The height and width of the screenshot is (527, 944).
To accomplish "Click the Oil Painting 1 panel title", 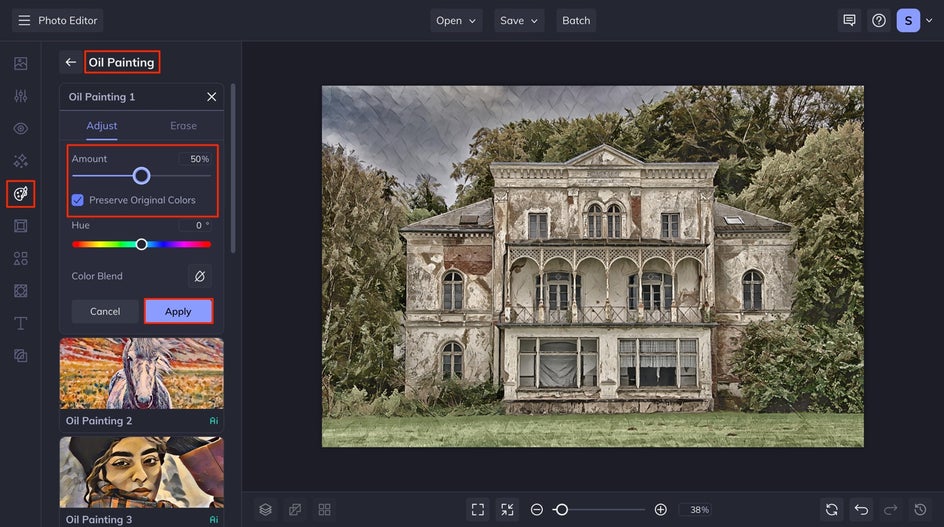I will point(101,96).
